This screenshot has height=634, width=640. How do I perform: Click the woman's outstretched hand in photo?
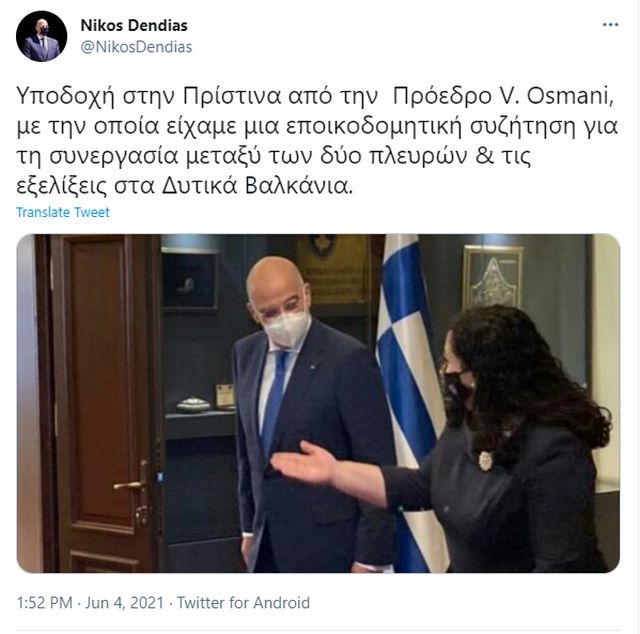[304, 462]
